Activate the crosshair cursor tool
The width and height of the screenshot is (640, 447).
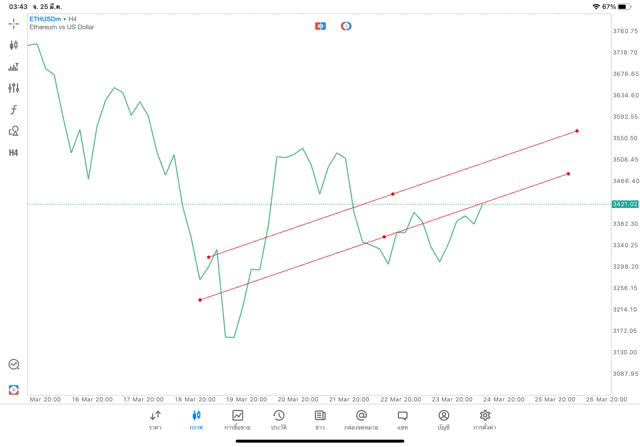(14, 23)
